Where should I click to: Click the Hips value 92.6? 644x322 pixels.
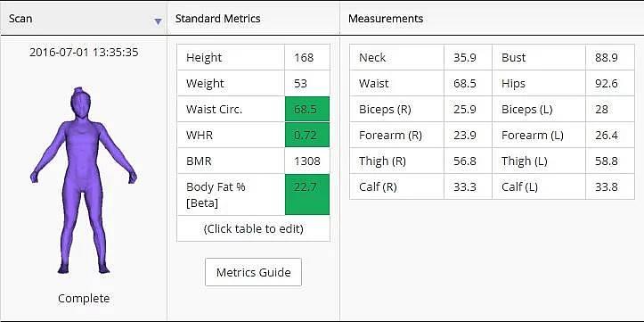(610, 84)
